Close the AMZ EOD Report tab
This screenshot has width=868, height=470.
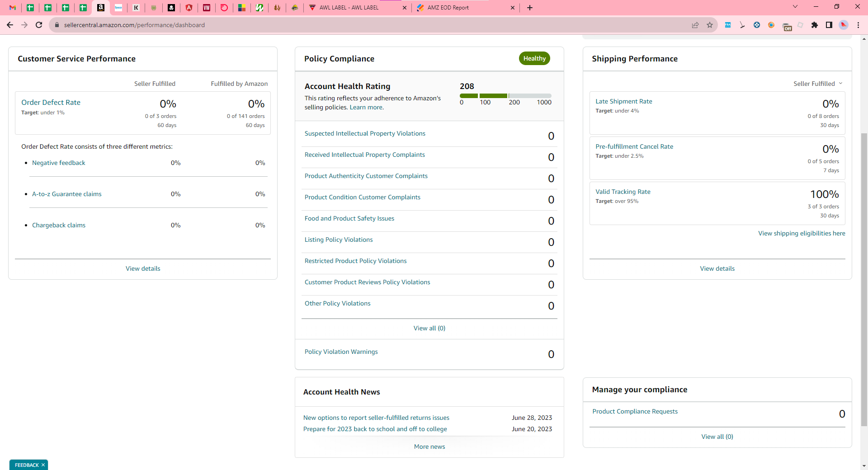tap(513, 8)
